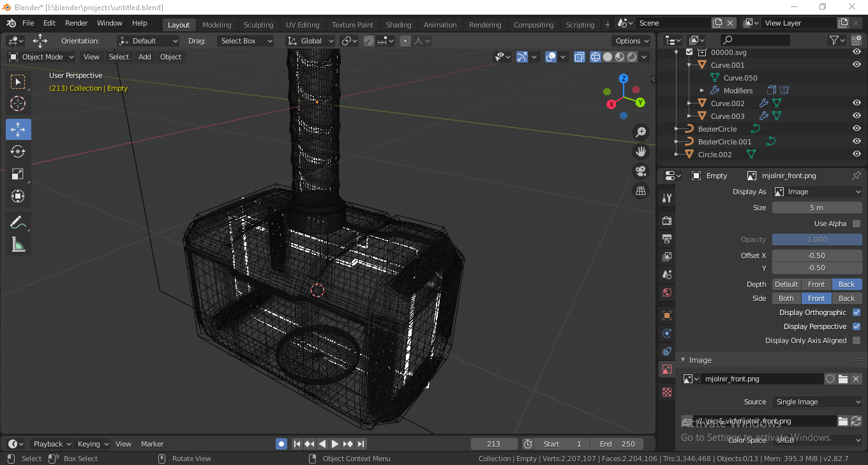Open the Texture properties tab

(x=667, y=392)
